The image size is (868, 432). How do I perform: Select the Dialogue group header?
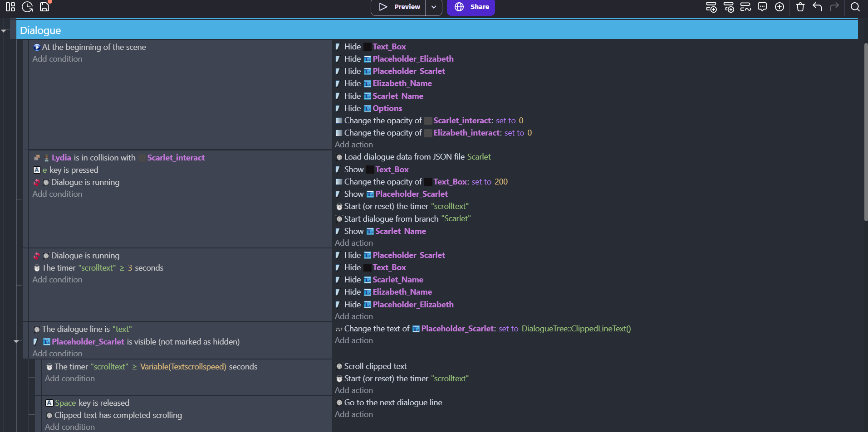(437, 30)
